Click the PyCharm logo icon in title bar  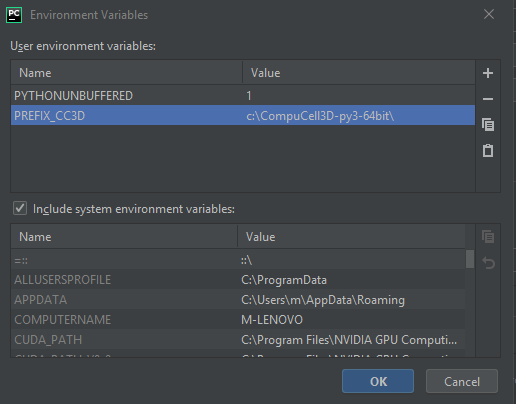[14, 15]
